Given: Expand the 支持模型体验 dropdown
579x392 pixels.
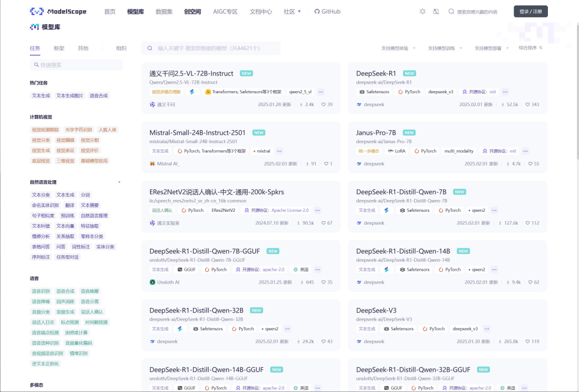Looking at the screenshot, I should click(398, 48).
